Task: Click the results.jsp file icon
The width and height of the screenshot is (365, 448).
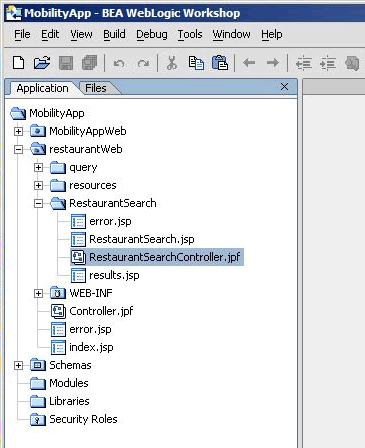Action: 78,275
